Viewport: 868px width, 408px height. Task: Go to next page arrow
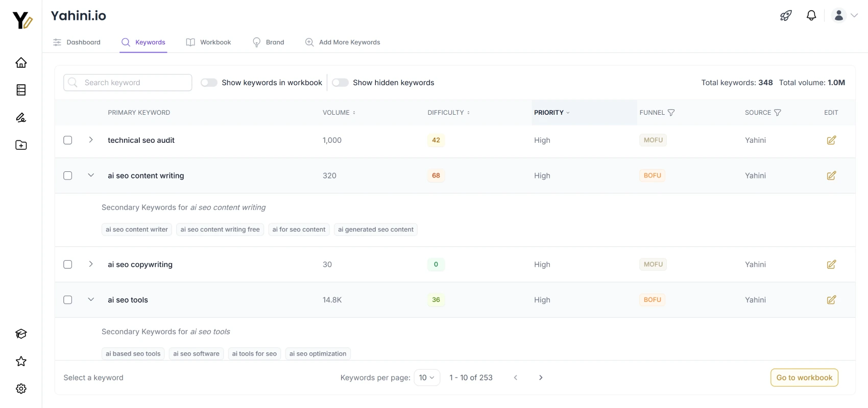point(541,378)
